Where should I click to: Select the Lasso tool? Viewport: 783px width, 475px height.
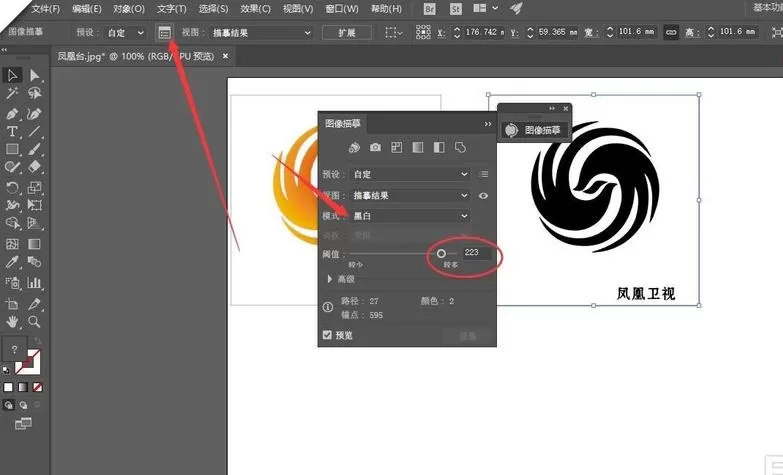click(34, 93)
